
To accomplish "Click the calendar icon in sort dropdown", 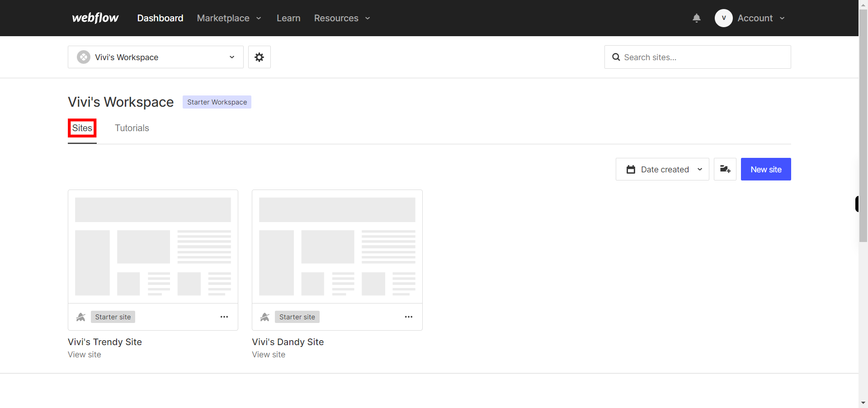I will tap(631, 170).
